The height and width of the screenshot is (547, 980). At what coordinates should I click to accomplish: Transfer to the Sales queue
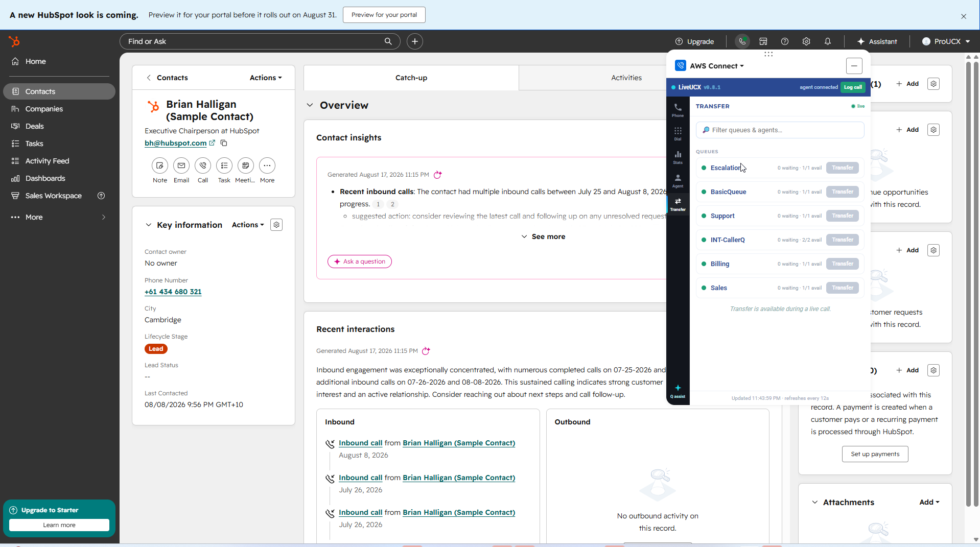pos(843,288)
